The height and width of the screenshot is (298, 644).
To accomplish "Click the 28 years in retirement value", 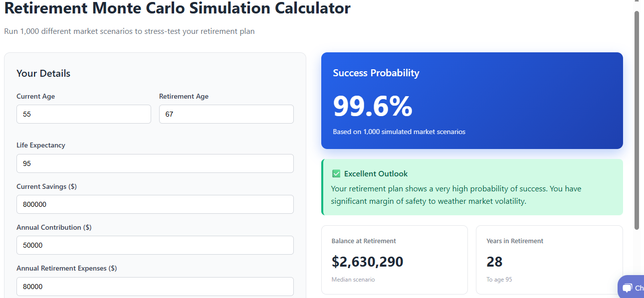I will pyautogui.click(x=494, y=262).
